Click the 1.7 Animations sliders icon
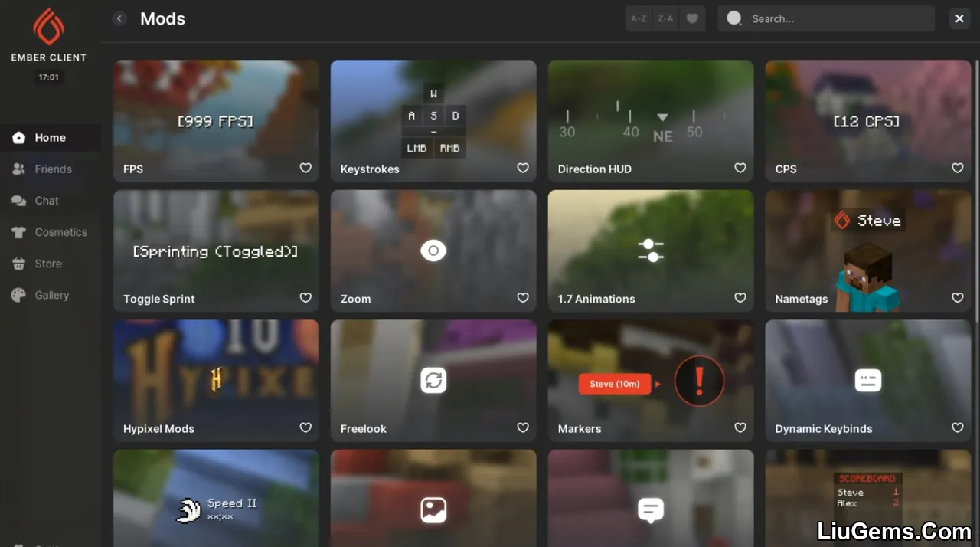This screenshot has width=980, height=547. [651, 251]
